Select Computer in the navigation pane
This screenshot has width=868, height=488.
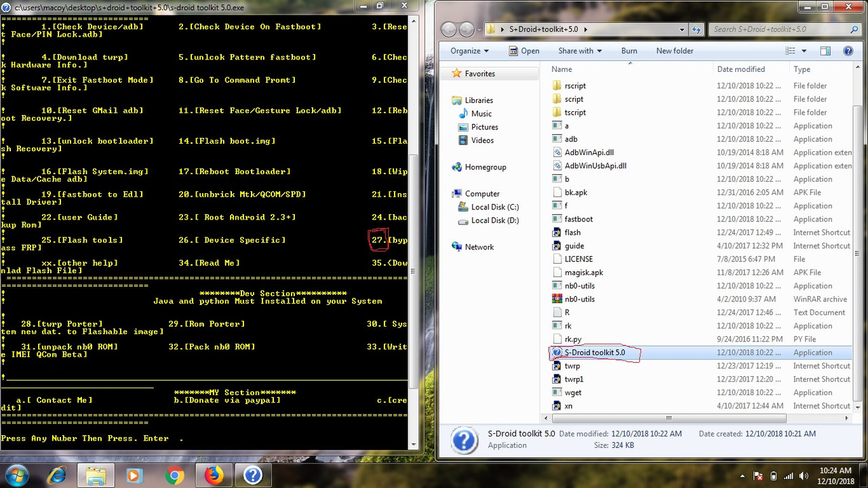click(x=482, y=194)
